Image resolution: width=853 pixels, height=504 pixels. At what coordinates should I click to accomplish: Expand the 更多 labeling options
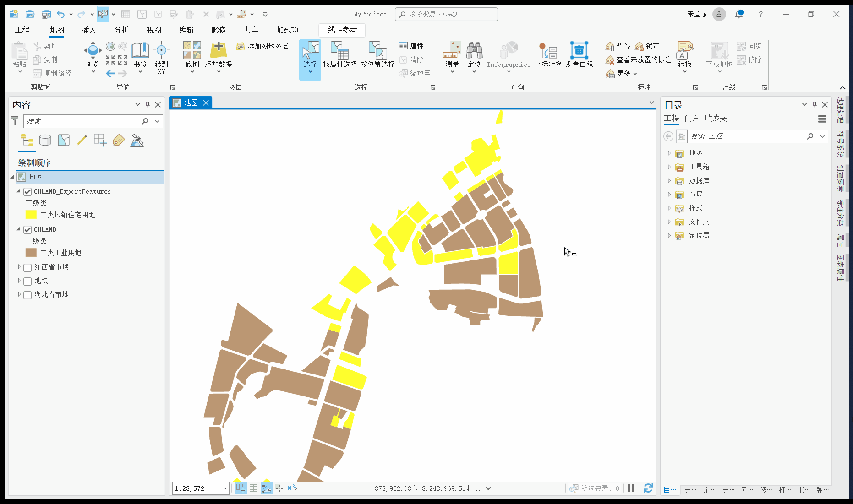[x=622, y=73]
